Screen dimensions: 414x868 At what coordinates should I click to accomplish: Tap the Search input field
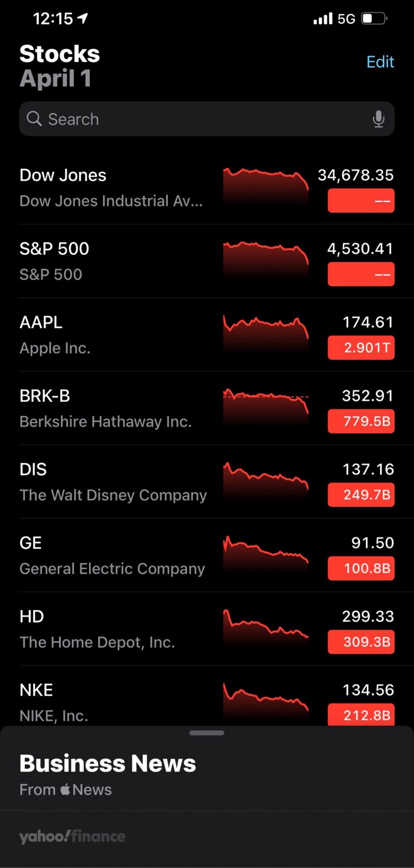pos(207,119)
